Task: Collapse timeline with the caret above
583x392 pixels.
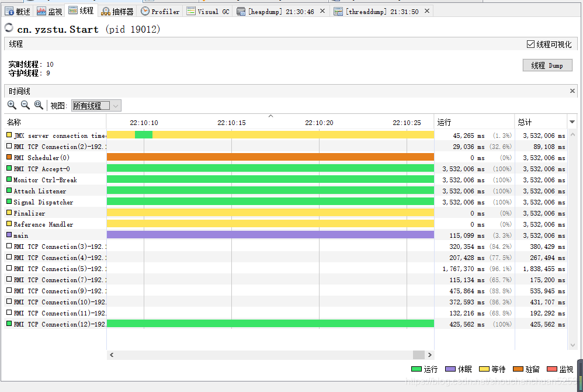Action: coord(270,116)
